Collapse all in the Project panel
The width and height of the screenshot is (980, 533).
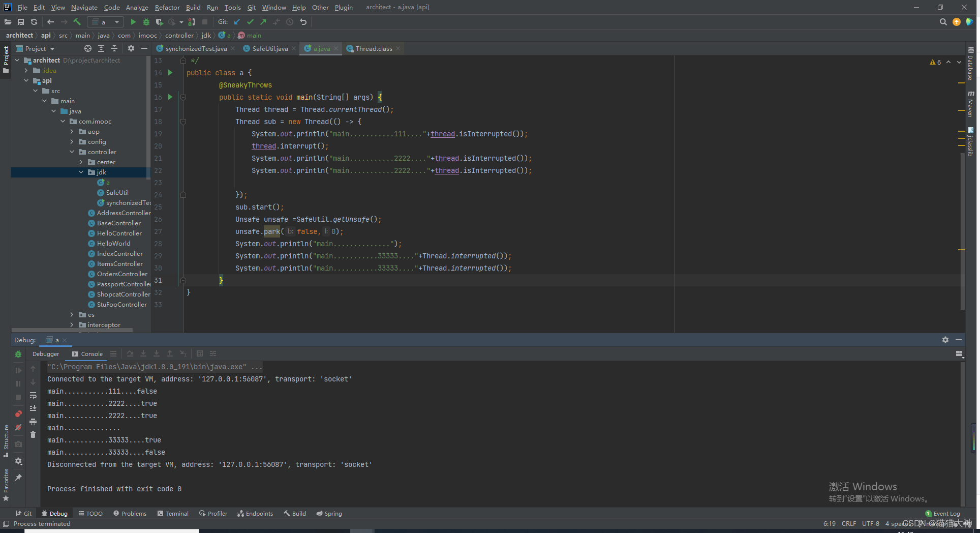pos(114,48)
